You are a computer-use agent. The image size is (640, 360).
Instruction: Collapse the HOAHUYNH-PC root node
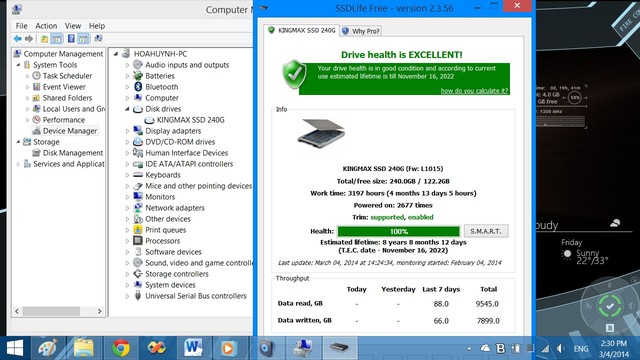point(116,54)
